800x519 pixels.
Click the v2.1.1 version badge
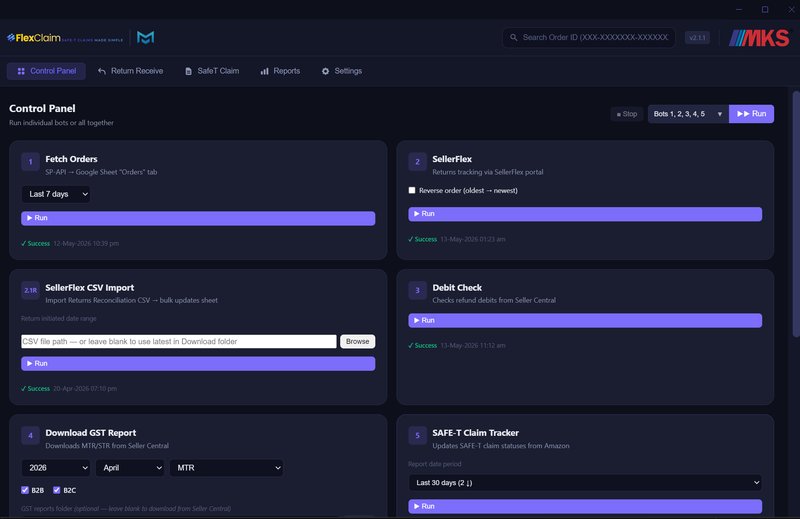tap(697, 38)
